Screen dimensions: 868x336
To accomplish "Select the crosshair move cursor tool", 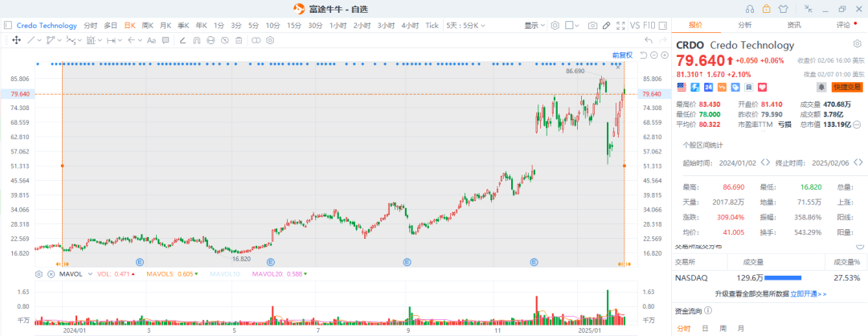I will coord(17,40).
